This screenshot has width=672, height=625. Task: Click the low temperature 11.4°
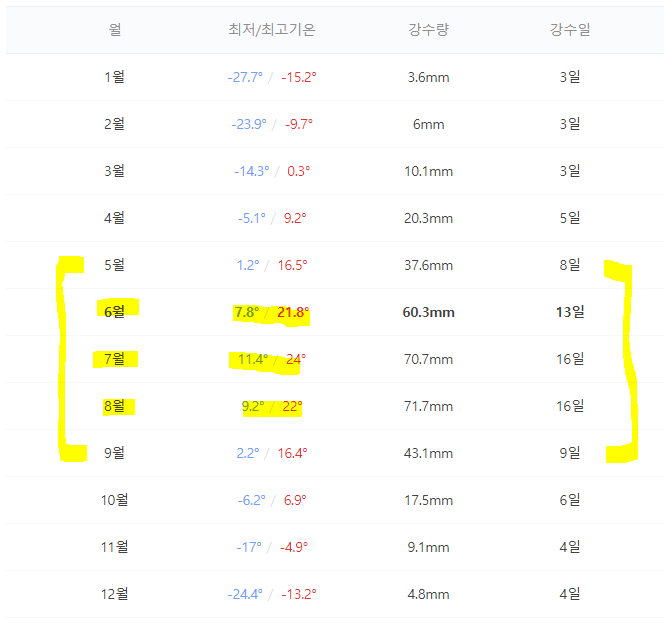(253, 359)
